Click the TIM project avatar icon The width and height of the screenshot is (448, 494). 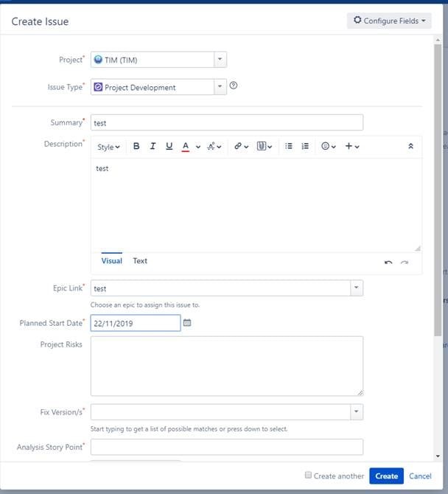click(98, 59)
